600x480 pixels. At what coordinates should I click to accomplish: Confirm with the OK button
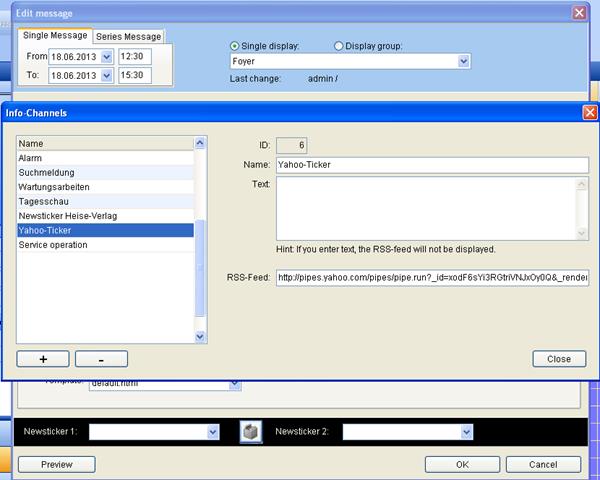point(462,464)
